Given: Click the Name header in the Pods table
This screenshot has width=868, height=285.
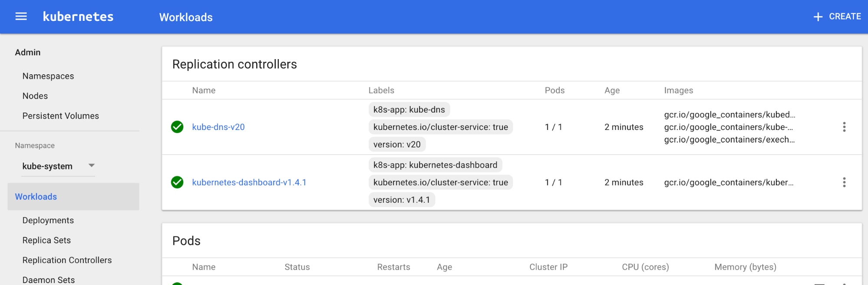Looking at the screenshot, I should 204,267.
